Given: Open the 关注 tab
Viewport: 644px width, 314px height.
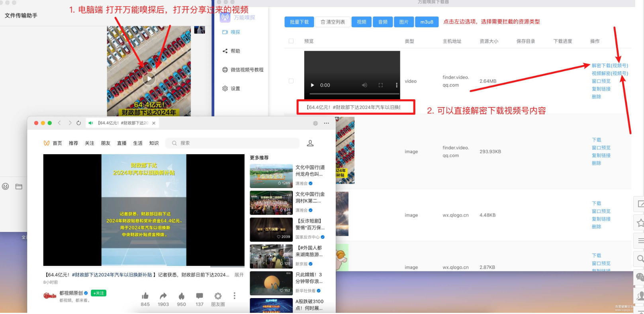Looking at the screenshot, I should pyautogui.click(x=90, y=143).
